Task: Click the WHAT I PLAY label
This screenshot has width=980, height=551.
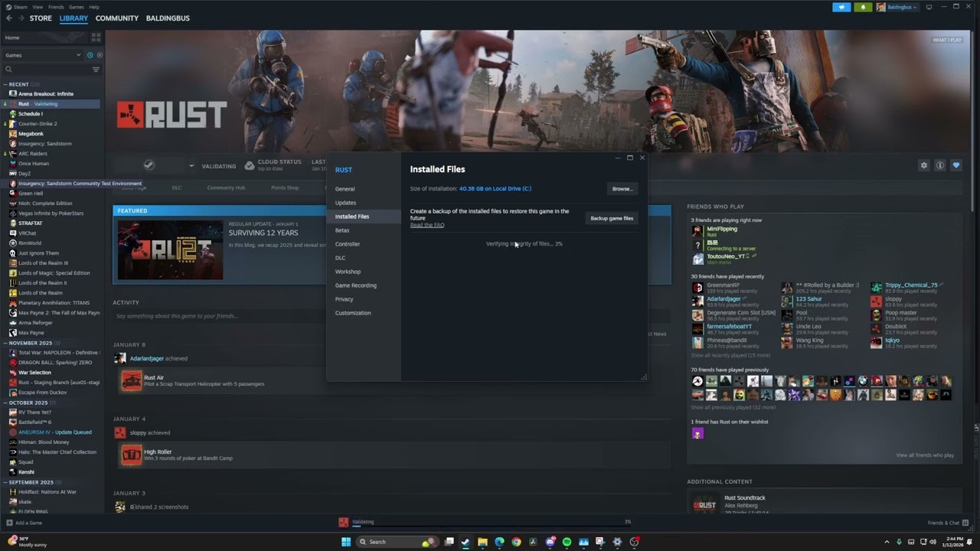Action: pos(947,40)
